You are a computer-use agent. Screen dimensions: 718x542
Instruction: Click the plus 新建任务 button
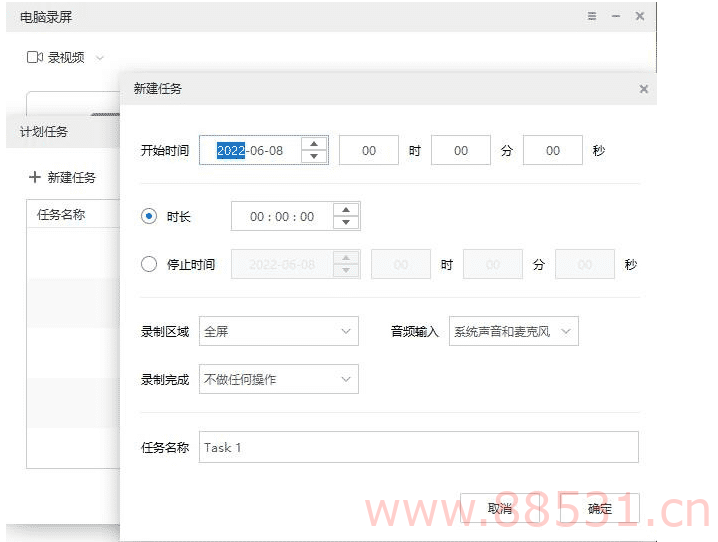point(62,177)
